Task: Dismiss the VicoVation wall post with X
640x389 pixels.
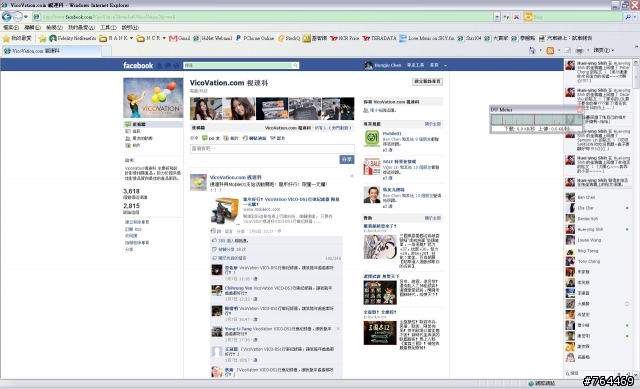Action: click(351, 176)
